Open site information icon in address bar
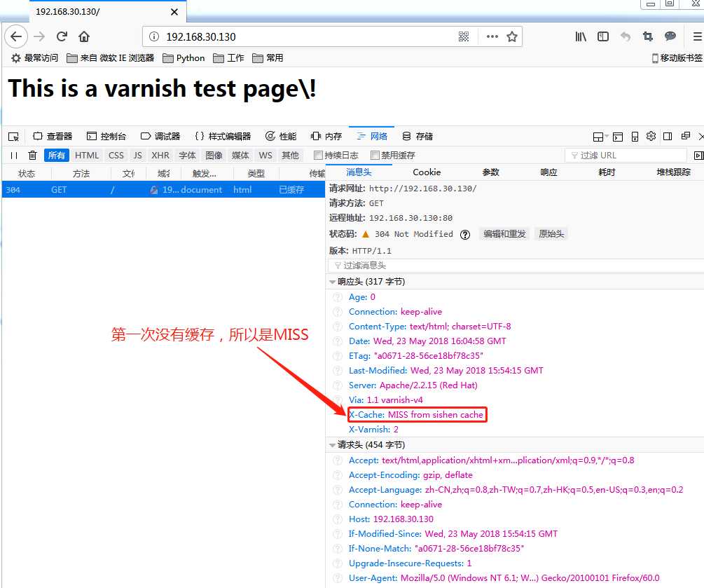Image resolution: width=704 pixels, height=588 pixels. point(154,36)
